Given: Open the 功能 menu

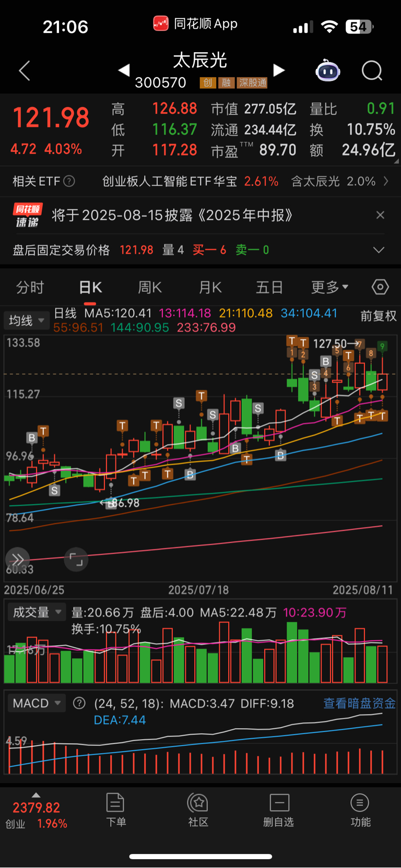Looking at the screenshot, I should tap(360, 810).
